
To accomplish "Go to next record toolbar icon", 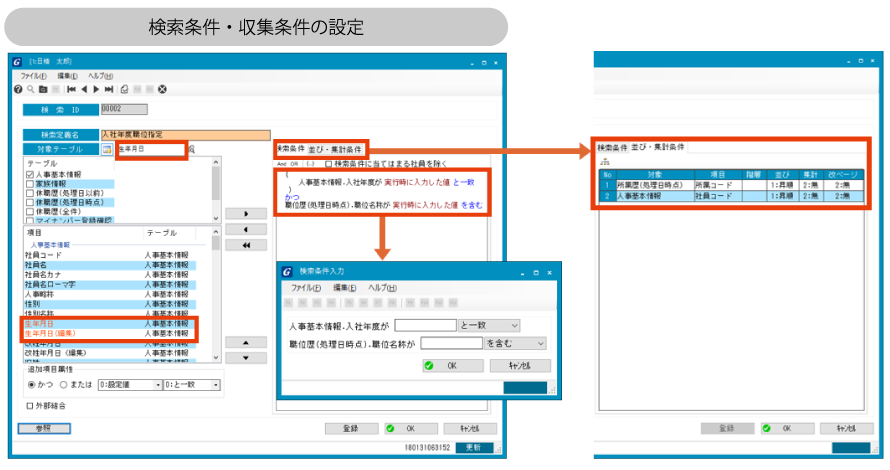I will pos(96,89).
